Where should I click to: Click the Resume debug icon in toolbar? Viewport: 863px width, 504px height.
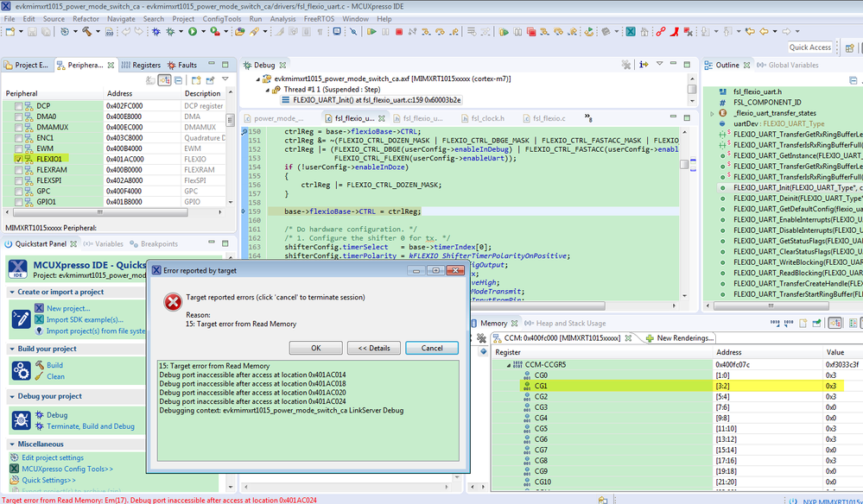coord(371,32)
